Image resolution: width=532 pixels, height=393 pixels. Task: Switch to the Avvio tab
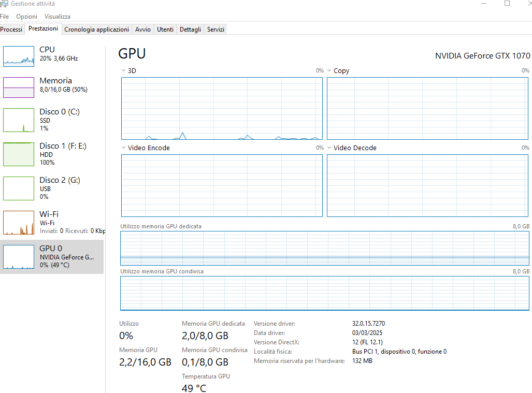[x=143, y=30]
